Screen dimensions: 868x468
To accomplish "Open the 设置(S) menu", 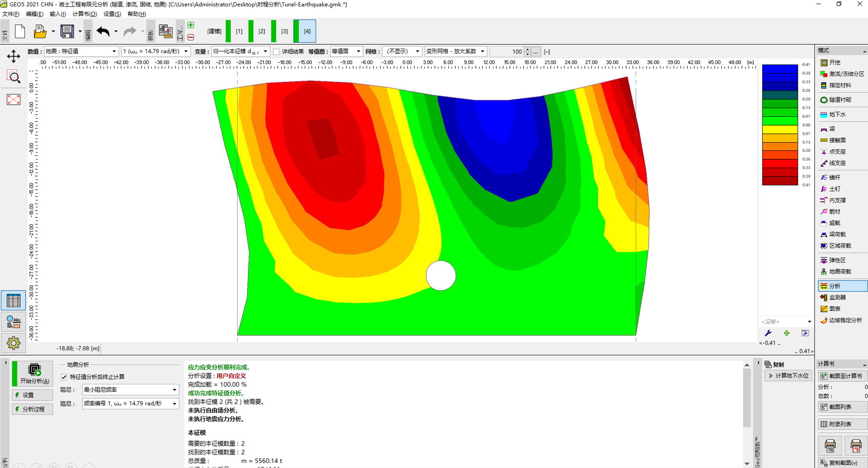I will click(x=112, y=14).
